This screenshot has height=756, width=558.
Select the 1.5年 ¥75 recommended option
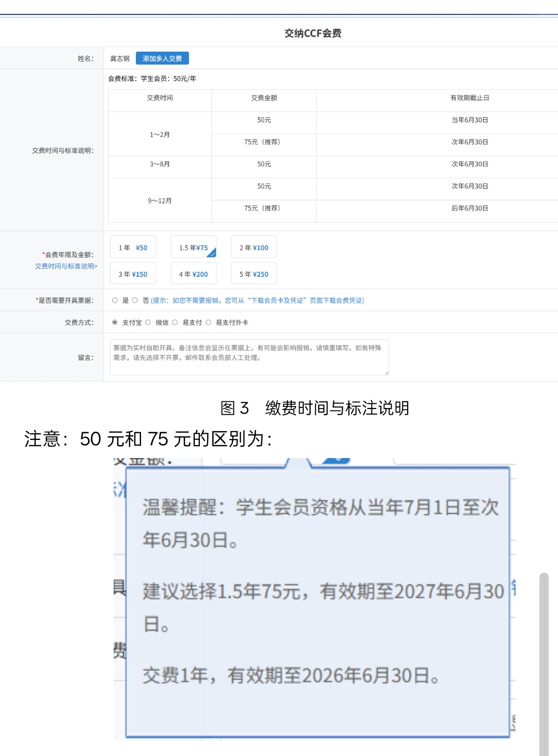click(193, 247)
